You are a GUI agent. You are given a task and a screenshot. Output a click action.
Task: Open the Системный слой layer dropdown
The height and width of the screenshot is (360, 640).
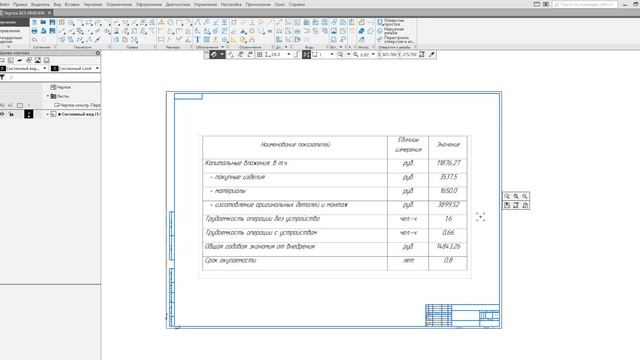pyautogui.click(x=97, y=68)
